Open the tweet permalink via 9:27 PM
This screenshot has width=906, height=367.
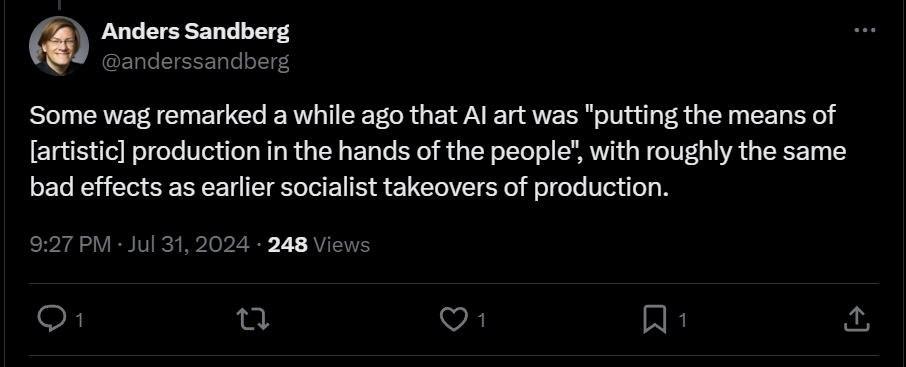click(x=70, y=244)
